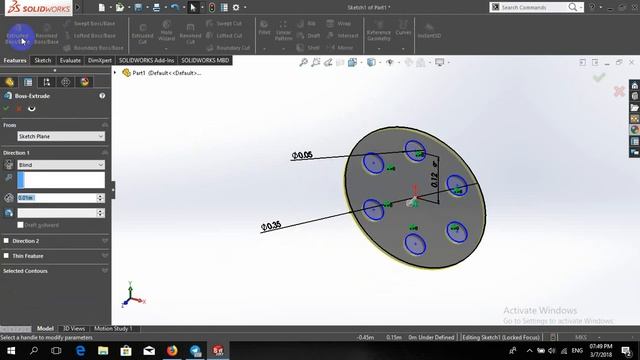Click the depth field showing 0.01m
The image size is (640, 360).
(57, 198)
